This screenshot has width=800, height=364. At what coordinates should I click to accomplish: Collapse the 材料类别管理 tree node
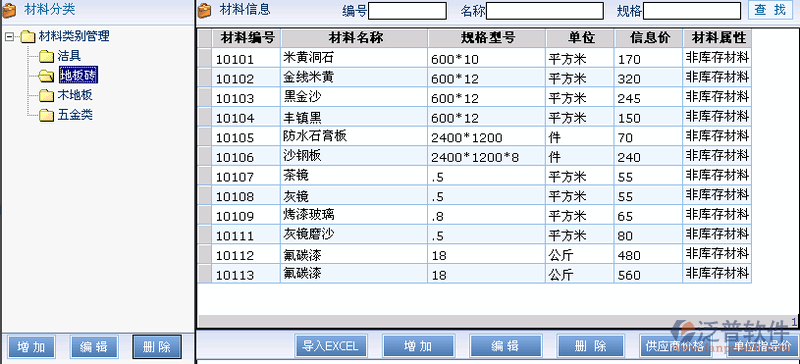(x=9, y=37)
